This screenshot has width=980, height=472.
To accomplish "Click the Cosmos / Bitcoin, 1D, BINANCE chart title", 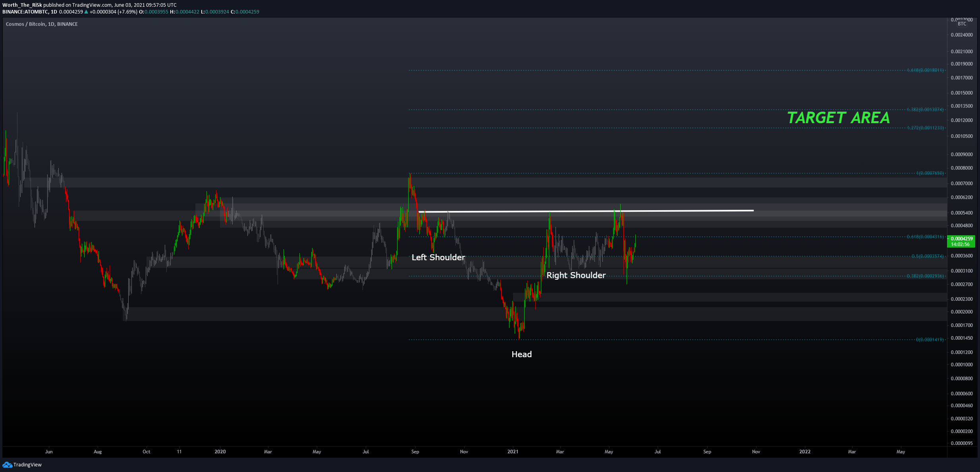I will click(42, 24).
